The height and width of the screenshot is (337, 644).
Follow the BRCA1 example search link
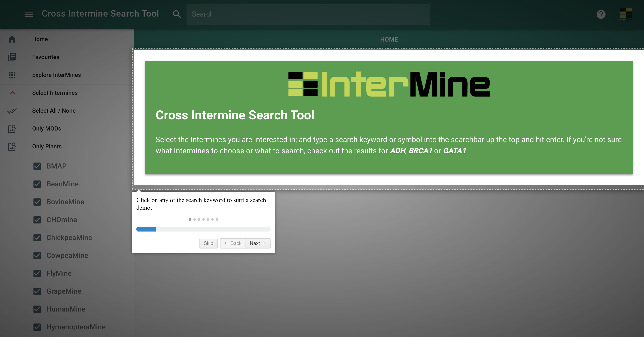click(420, 151)
